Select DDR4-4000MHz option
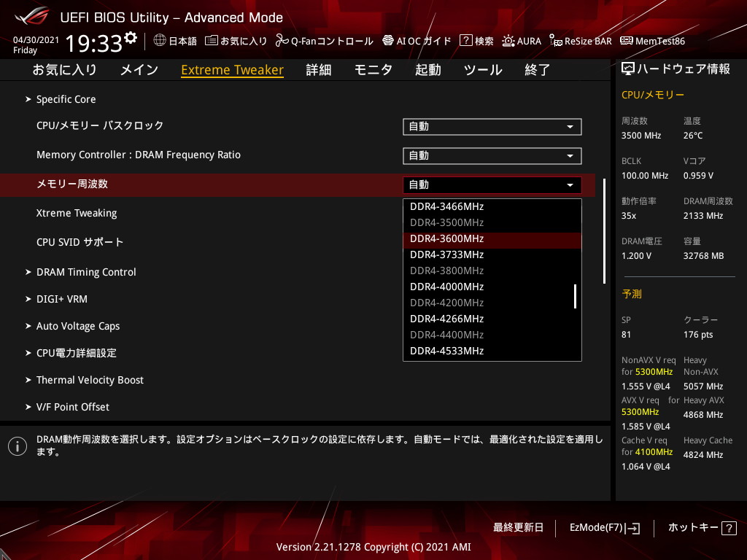Viewport: 747px width, 560px height. tap(492, 287)
